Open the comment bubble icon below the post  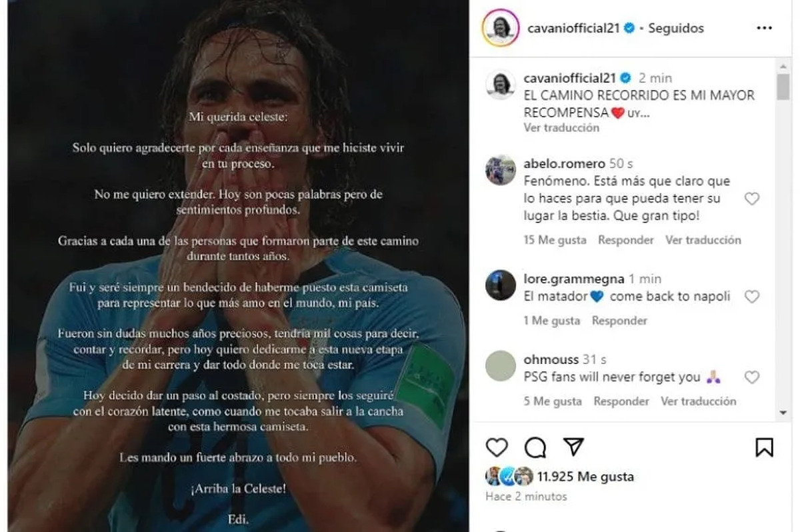click(535, 447)
